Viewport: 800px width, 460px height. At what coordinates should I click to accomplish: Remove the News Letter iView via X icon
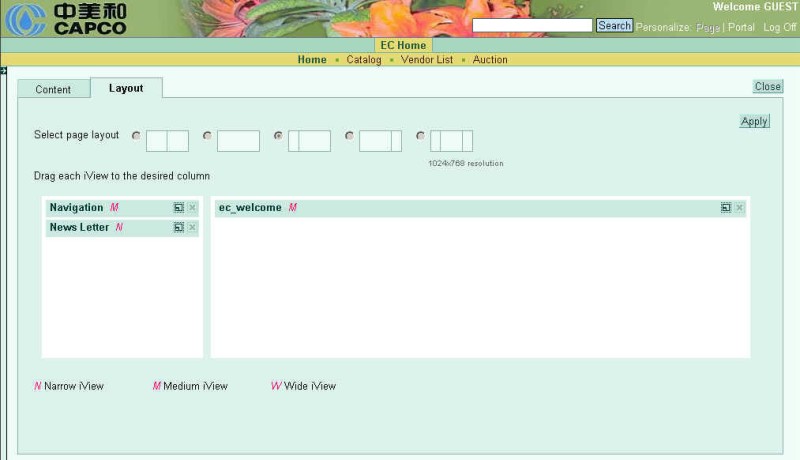pyautogui.click(x=192, y=228)
